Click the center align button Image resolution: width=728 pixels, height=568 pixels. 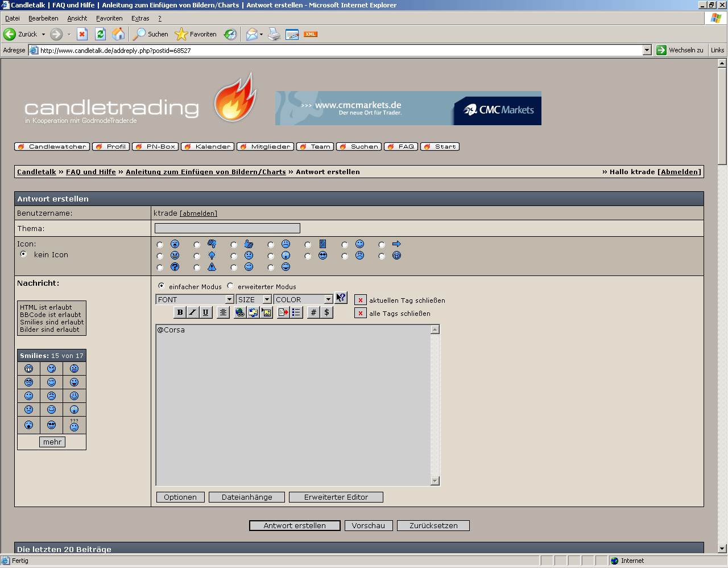click(223, 312)
